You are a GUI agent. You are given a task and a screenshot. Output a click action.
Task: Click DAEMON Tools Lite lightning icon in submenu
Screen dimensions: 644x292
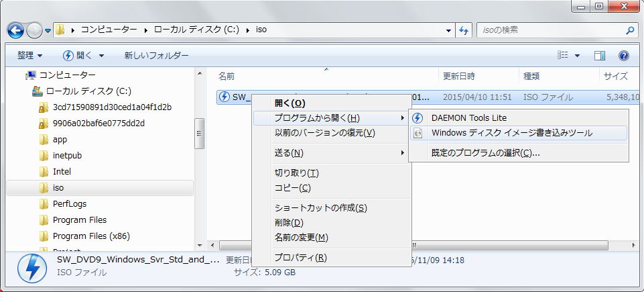point(418,117)
